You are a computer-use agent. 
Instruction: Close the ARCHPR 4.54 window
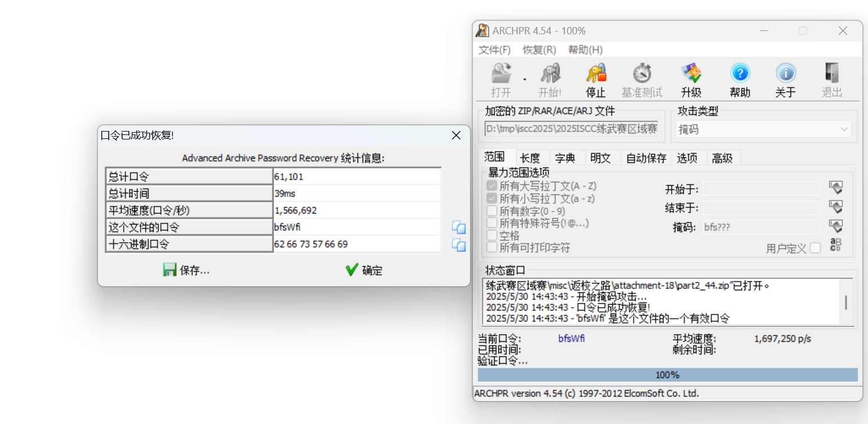point(843,31)
